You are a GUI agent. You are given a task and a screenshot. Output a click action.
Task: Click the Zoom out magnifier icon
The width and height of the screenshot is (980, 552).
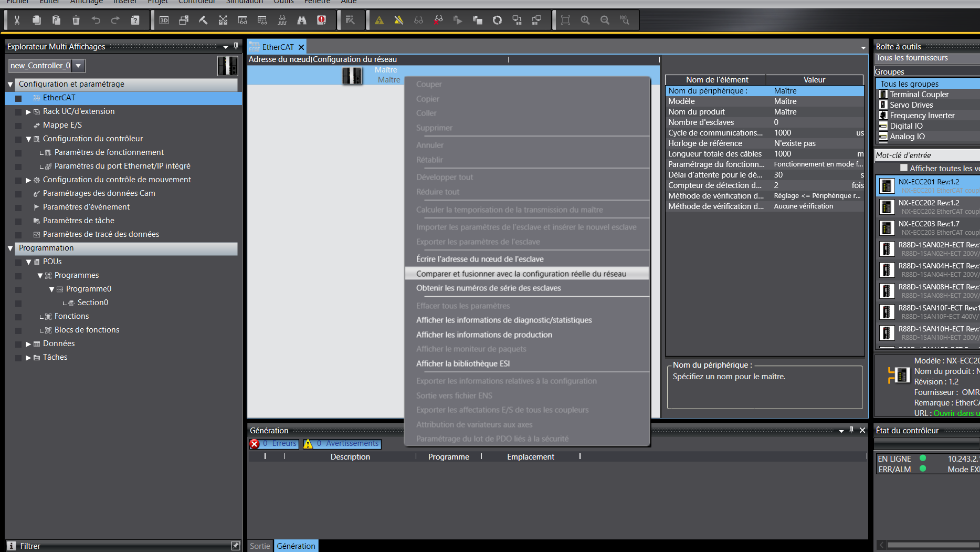pyautogui.click(x=605, y=20)
